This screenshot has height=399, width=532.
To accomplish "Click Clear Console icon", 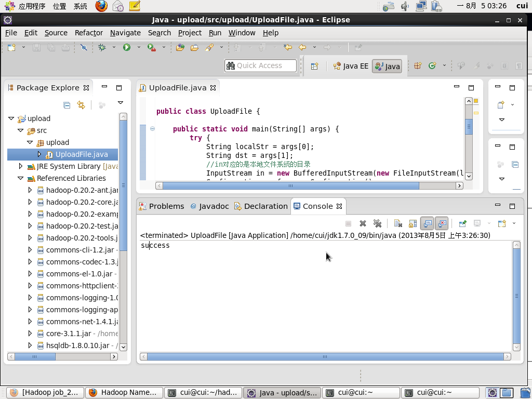I will [x=398, y=223].
